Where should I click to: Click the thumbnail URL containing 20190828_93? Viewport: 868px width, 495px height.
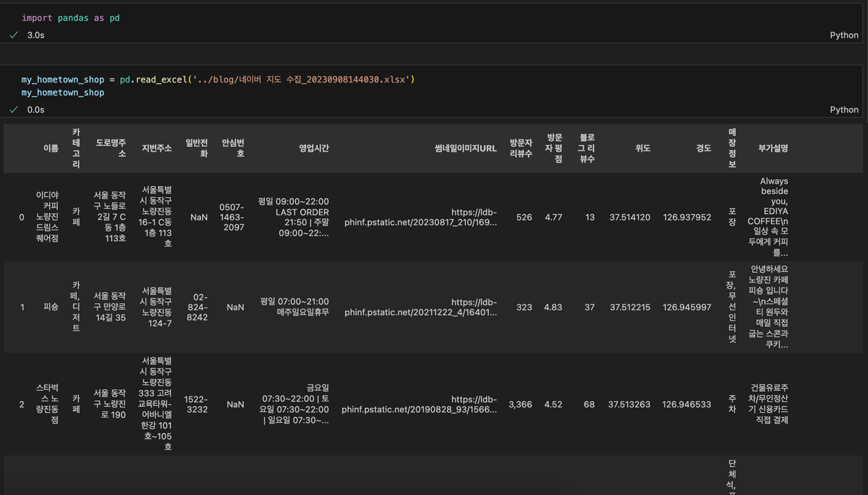(x=420, y=404)
